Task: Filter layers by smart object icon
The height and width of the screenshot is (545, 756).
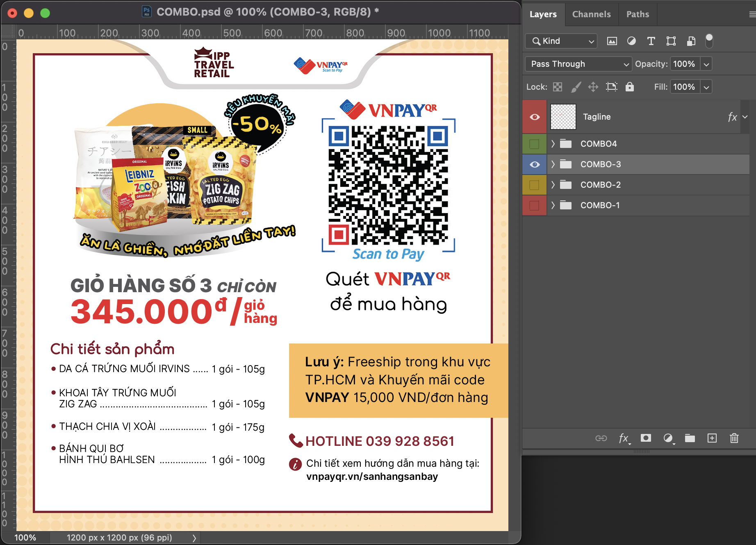Action: point(691,41)
